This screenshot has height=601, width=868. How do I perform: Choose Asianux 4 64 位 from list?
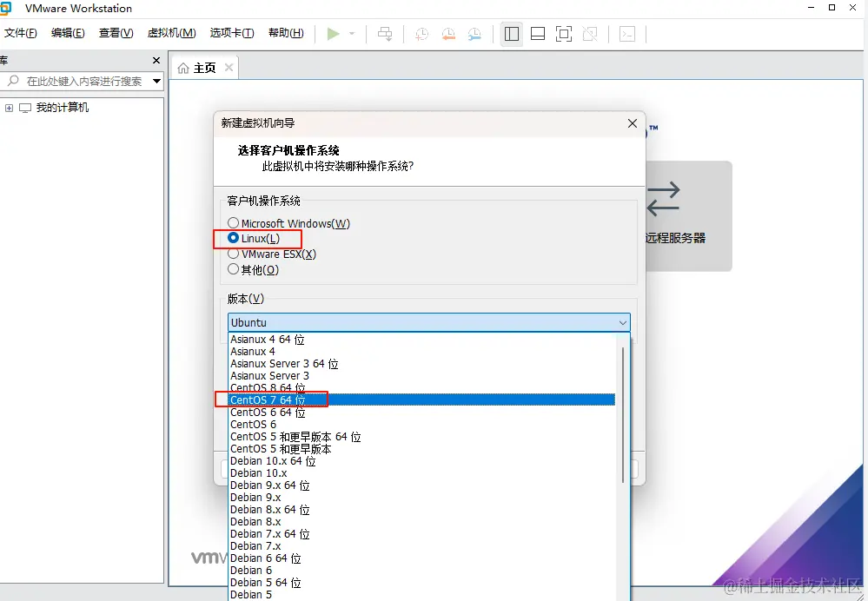pos(422,340)
